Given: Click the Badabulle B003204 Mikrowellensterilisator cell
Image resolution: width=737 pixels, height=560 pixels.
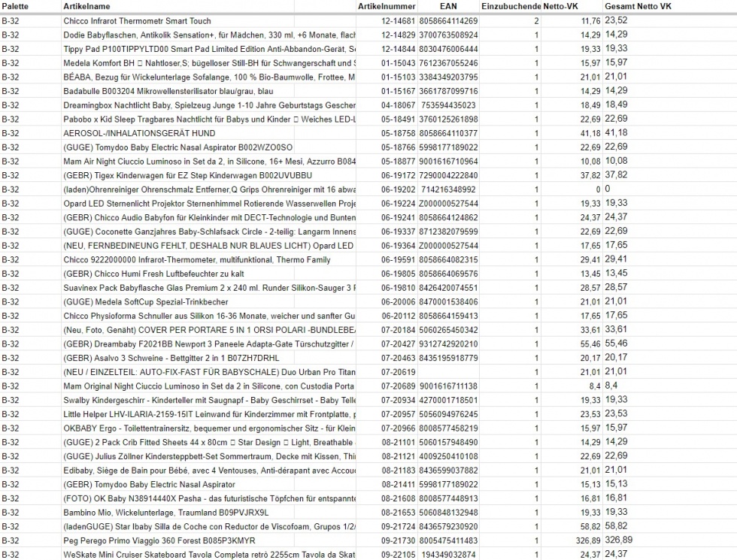Looking at the screenshot, I should point(168,92).
